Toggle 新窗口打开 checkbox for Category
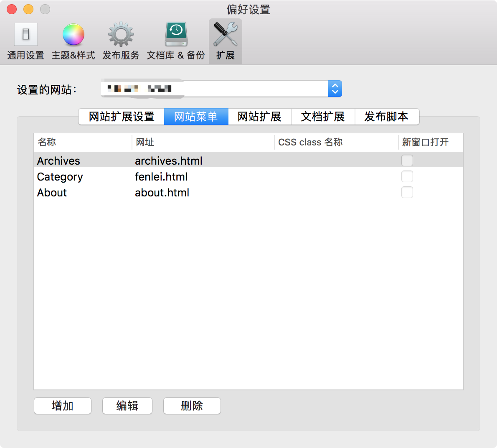Viewport: 497px width, 448px height. (x=407, y=176)
